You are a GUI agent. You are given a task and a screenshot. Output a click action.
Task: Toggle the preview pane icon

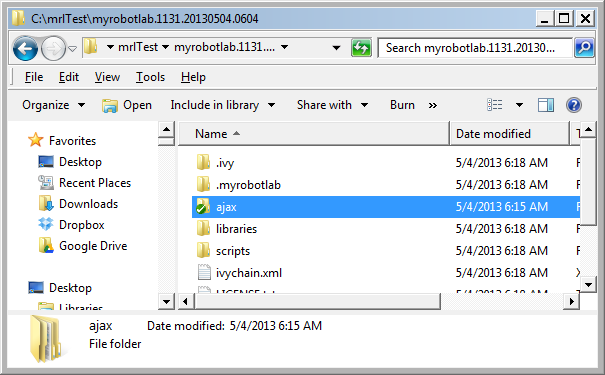click(x=546, y=105)
